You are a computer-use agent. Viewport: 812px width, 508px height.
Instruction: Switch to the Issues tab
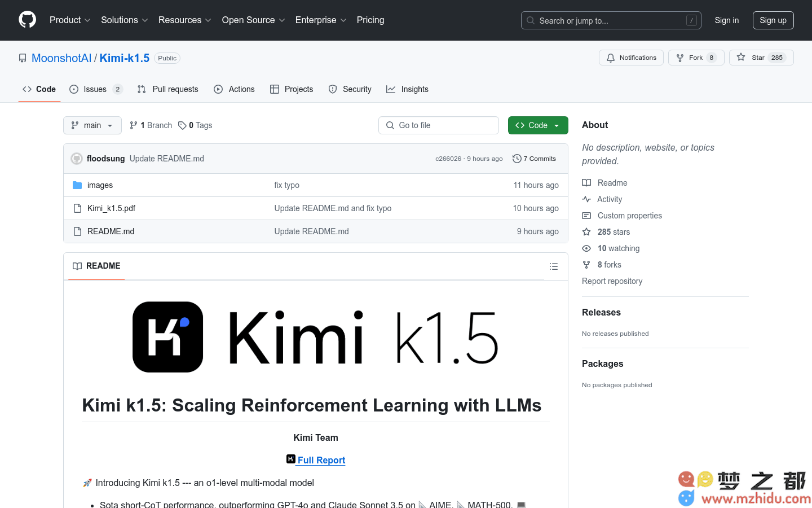click(95, 89)
